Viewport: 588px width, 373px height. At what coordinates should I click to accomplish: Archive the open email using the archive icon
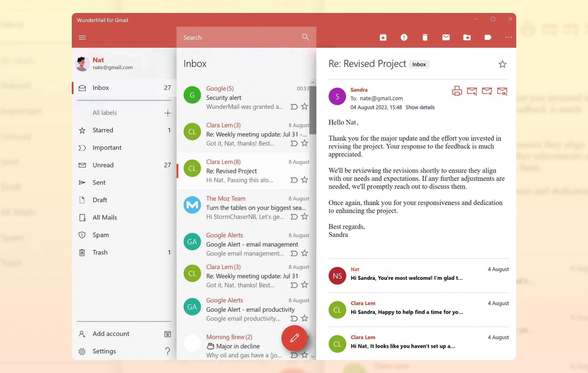pos(383,37)
